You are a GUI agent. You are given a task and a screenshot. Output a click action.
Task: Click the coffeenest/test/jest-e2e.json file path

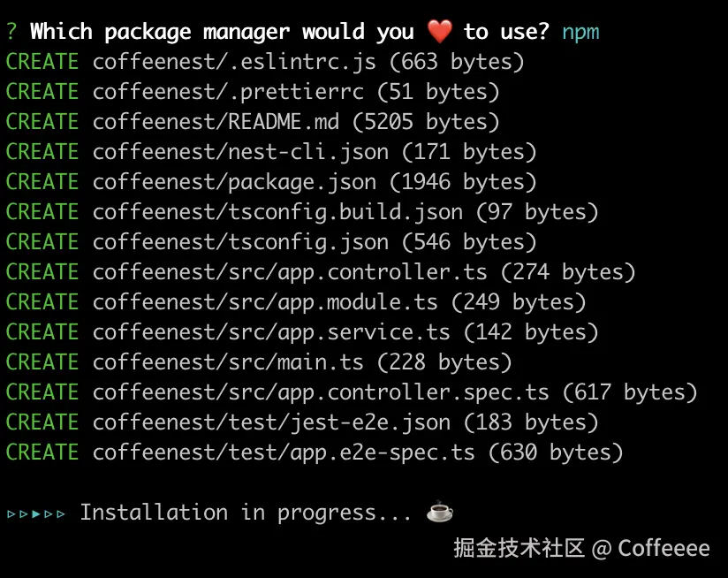click(271, 422)
